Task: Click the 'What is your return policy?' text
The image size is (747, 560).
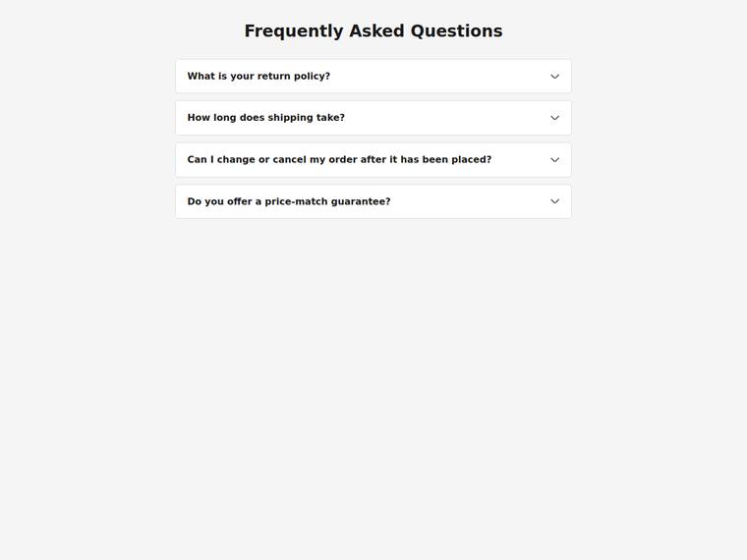Action: [x=259, y=77]
